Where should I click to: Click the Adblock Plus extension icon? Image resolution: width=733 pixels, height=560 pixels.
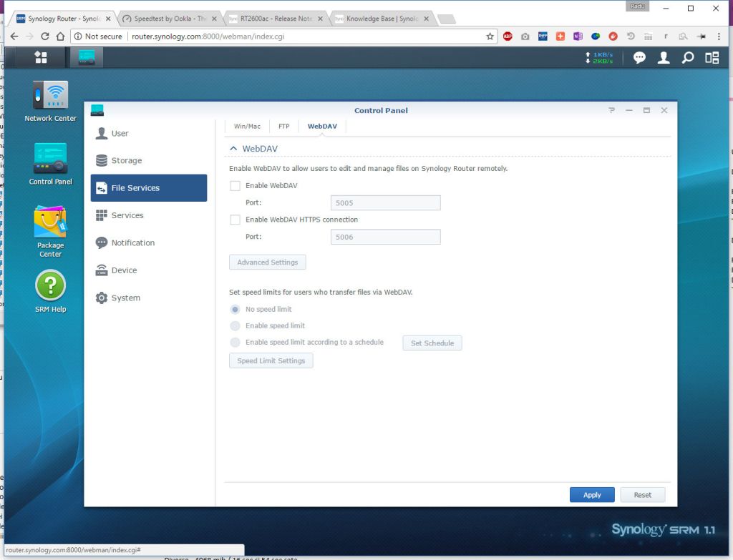(508, 36)
